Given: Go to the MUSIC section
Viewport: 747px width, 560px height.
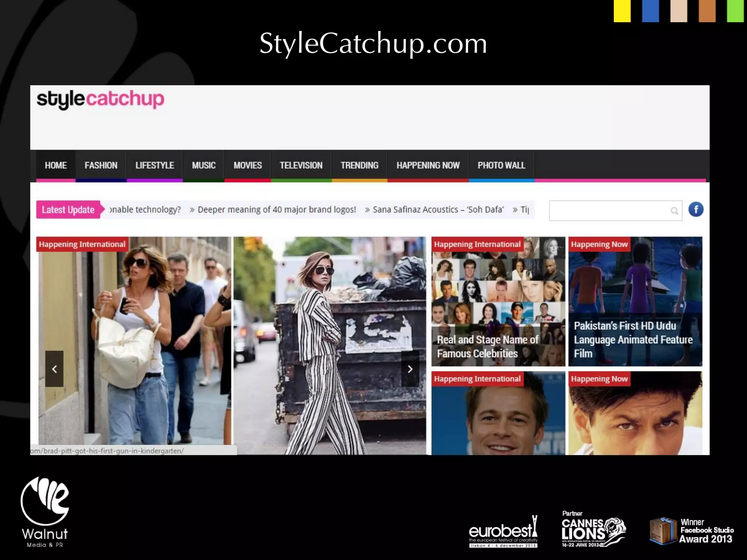Looking at the screenshot, I should tap(204, 166).
